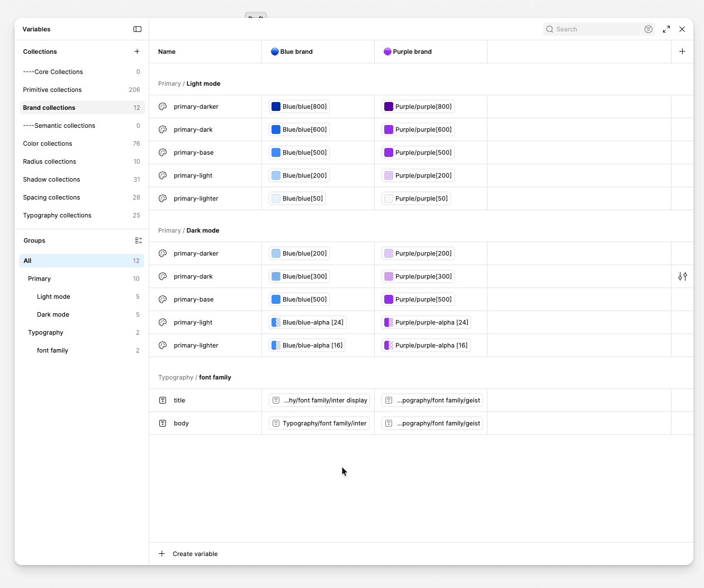
Task: Click the body variable name
Action: (x=181, y=423)
